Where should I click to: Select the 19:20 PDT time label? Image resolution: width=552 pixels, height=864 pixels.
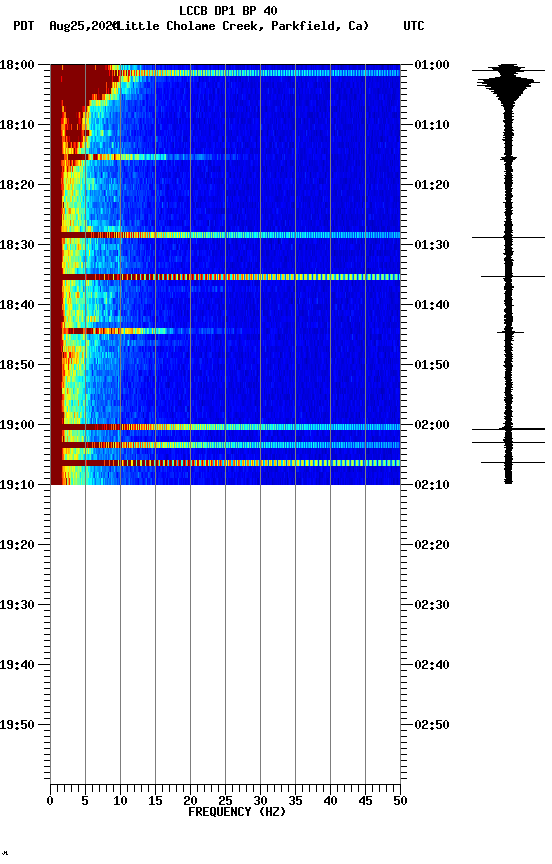coord(17,545)
